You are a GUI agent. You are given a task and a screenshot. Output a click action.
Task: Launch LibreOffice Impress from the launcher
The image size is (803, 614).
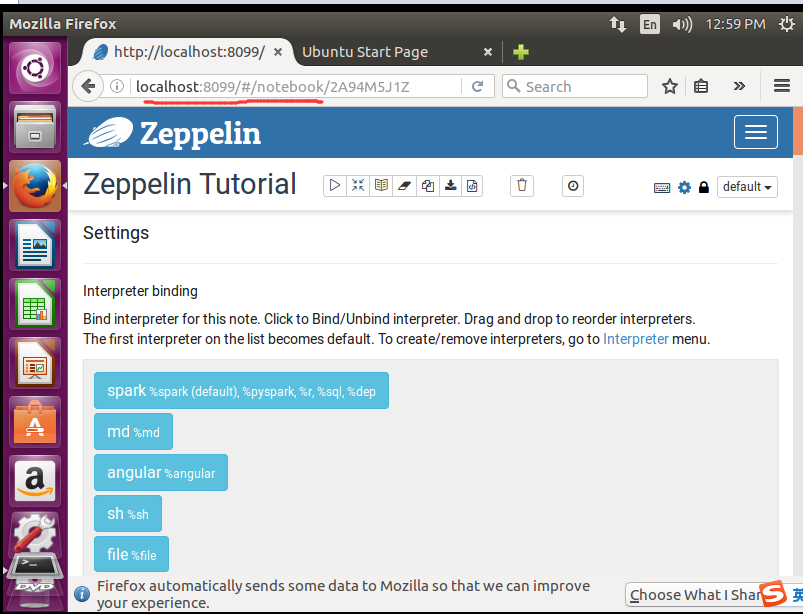(35, 363)
